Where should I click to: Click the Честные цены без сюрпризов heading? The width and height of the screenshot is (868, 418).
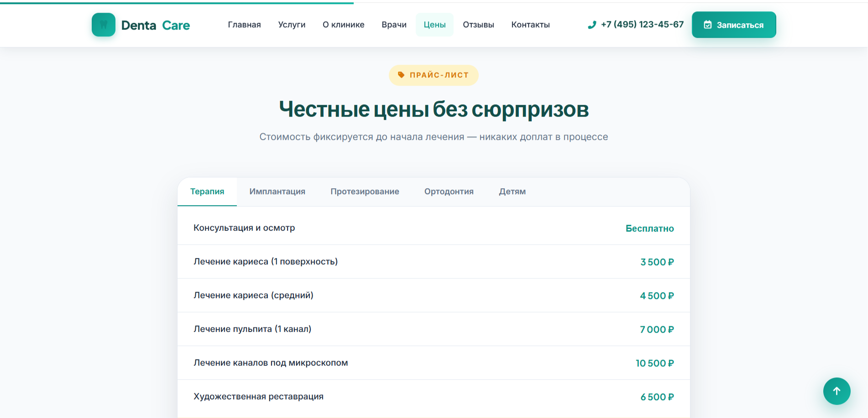click(434, 109)
